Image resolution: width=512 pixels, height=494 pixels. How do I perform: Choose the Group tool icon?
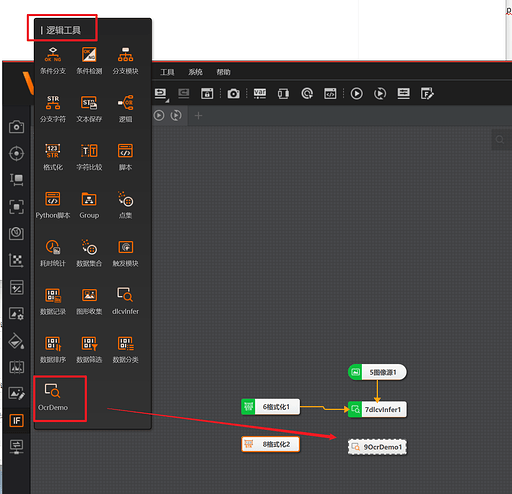coord(89,205)
